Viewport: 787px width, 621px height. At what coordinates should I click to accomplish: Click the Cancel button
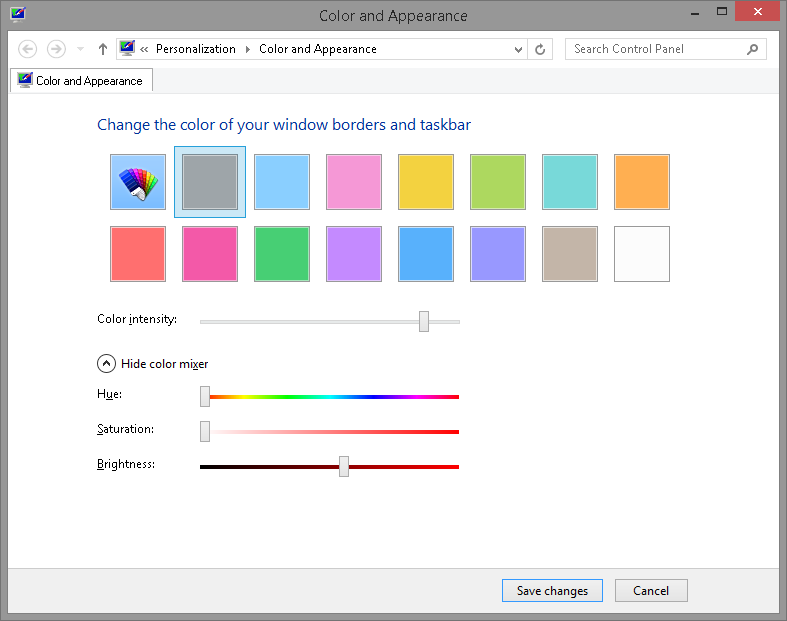point(651,591)
